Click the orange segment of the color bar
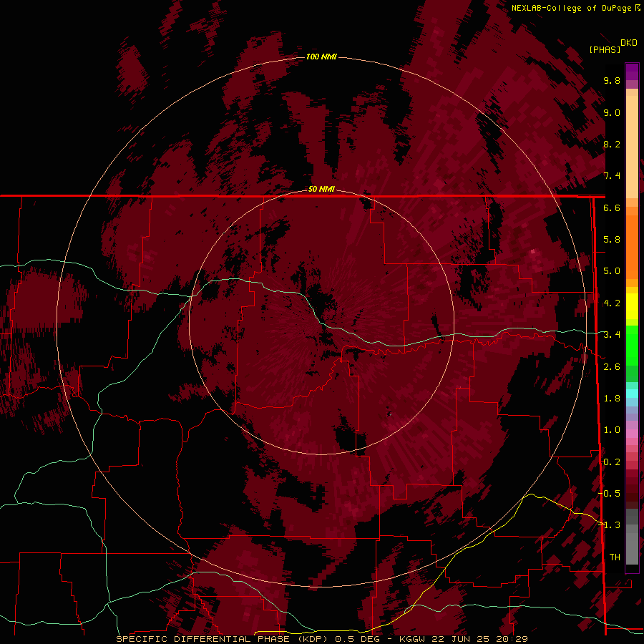The height and width of the screenshot is (644, 644). pyautogui.click(x=632, y=246)
